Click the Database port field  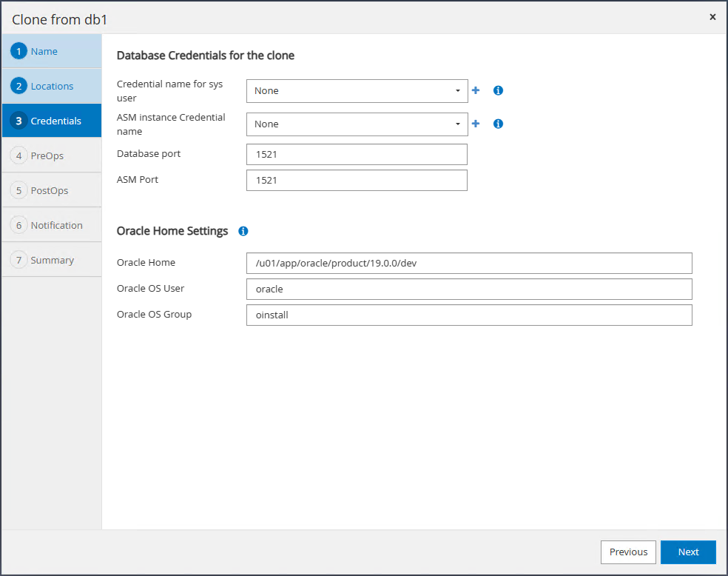point(357,154)
